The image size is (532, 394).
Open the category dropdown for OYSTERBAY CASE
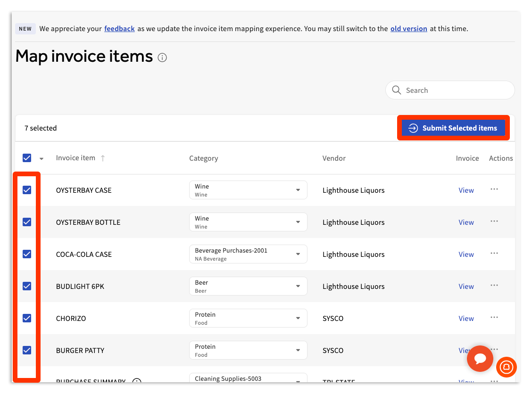point(298,190)
